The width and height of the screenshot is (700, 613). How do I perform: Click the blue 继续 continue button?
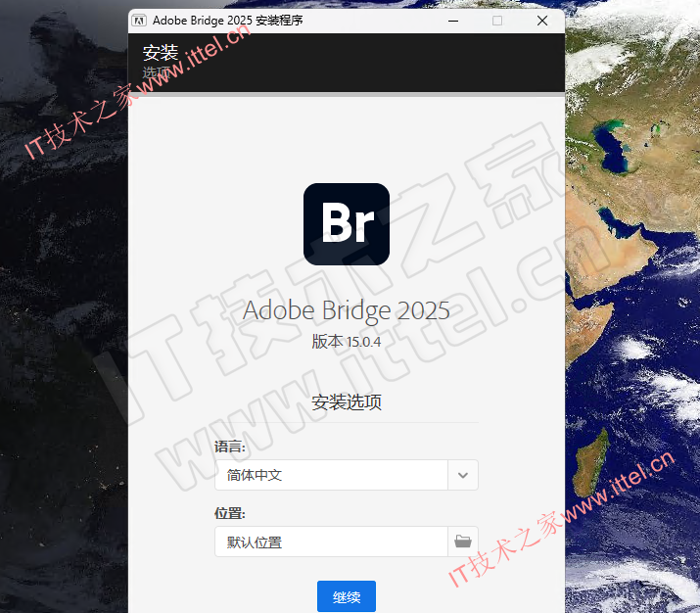click(346, 596)
